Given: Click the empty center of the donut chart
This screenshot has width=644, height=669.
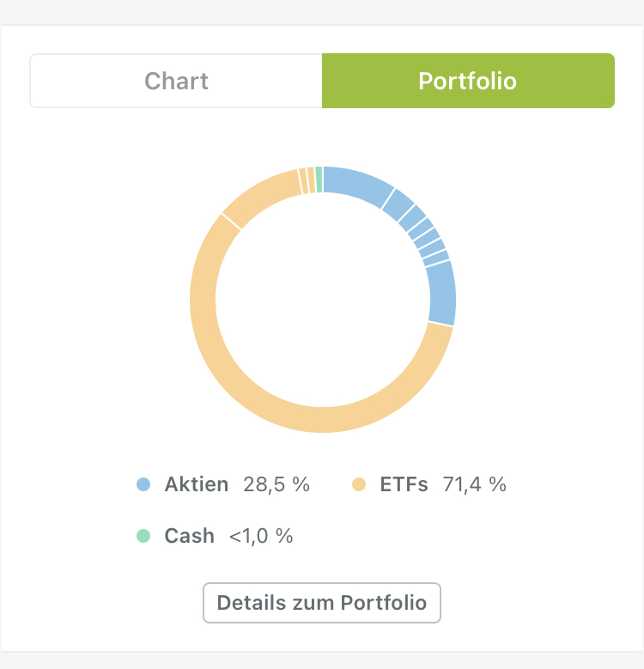Looking at the screenshot, I should 322,299.
